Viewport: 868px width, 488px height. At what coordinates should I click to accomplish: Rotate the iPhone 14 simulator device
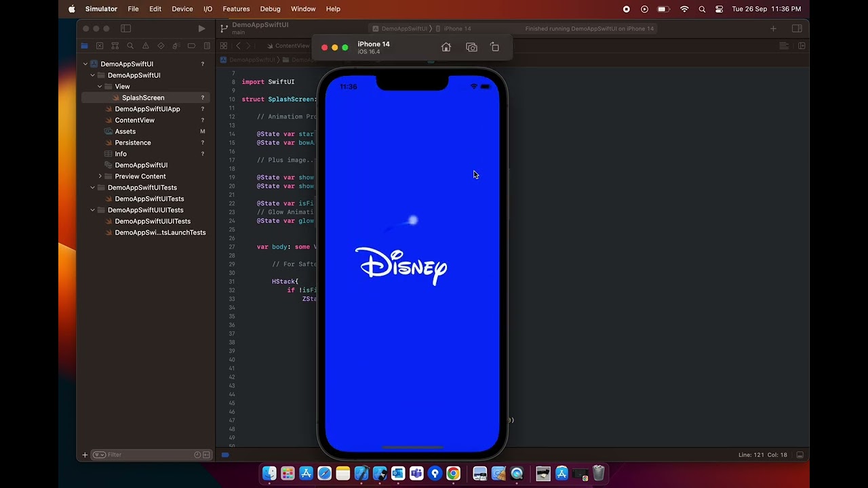click(x=494, y=47)
